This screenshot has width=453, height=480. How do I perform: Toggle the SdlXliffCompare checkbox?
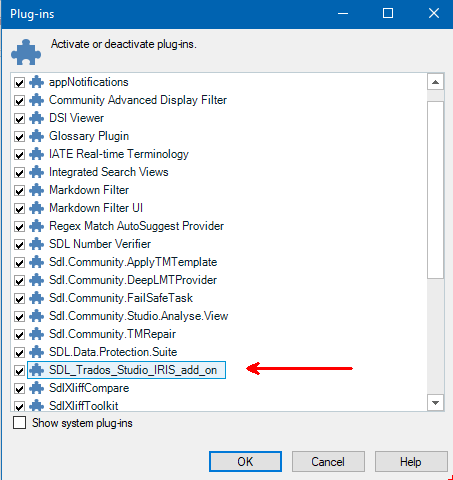tap(19, 389)
